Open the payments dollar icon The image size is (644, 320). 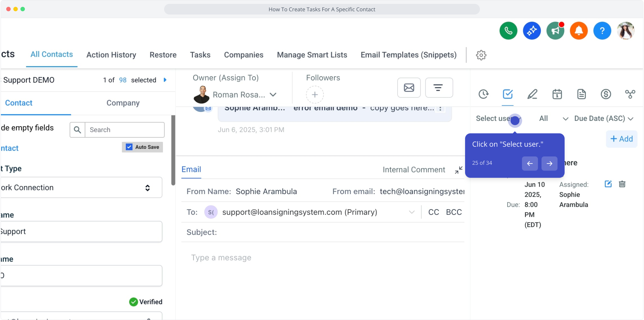[x=606, y=94]
